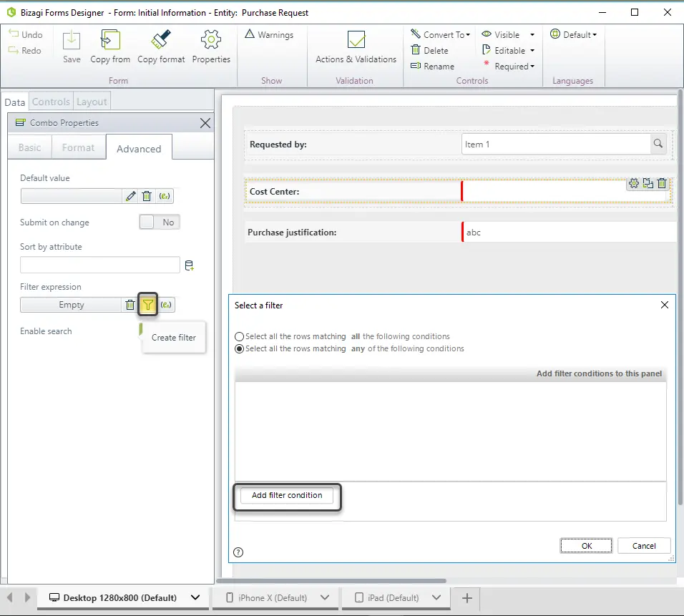Expand Default language dropdown
Viewport: 684px width, 616px height.
tap(574, 34)
